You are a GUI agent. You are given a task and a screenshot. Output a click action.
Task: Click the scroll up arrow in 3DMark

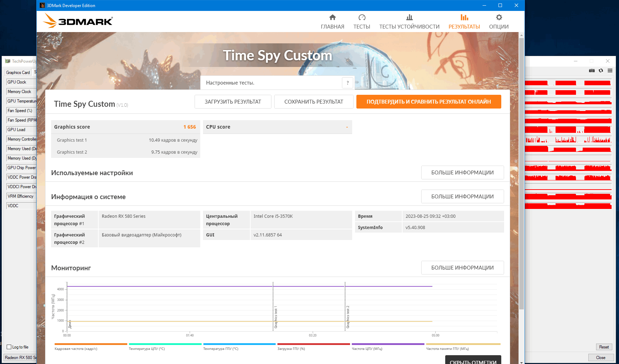(x=521, y=35)
